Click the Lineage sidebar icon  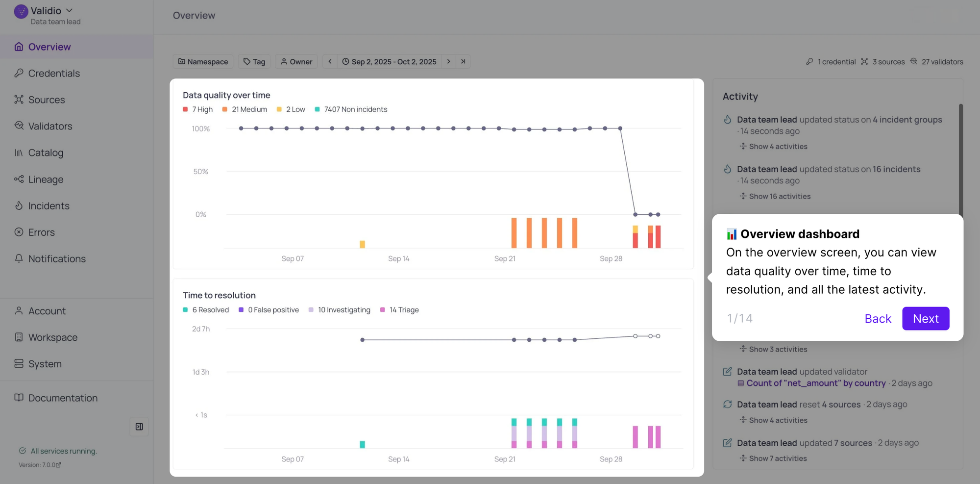coord(19,179)
